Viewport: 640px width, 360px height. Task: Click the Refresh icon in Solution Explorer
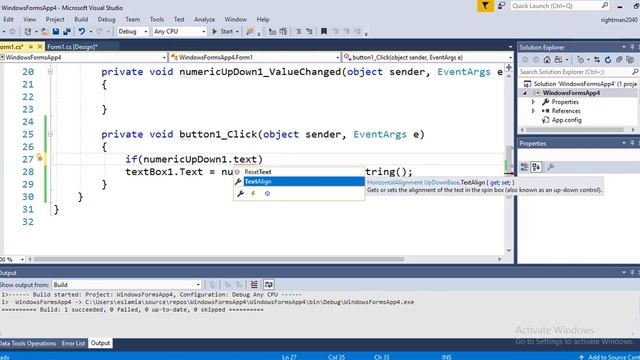click(x=608, y=60)
